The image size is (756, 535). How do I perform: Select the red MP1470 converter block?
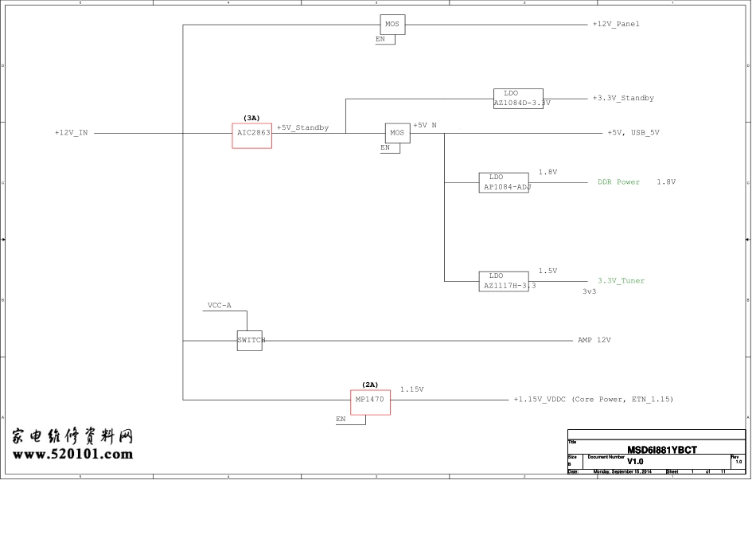(x=371, y=402)
